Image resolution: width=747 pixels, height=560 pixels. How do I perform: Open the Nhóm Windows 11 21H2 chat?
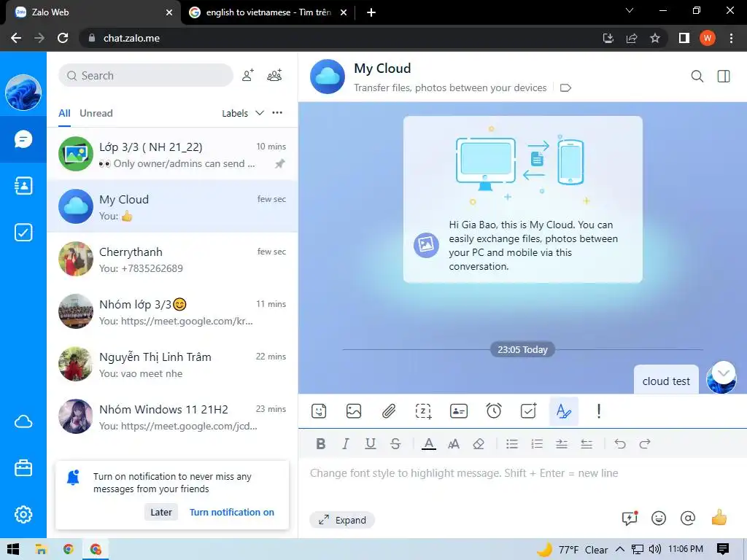(172, 416)
